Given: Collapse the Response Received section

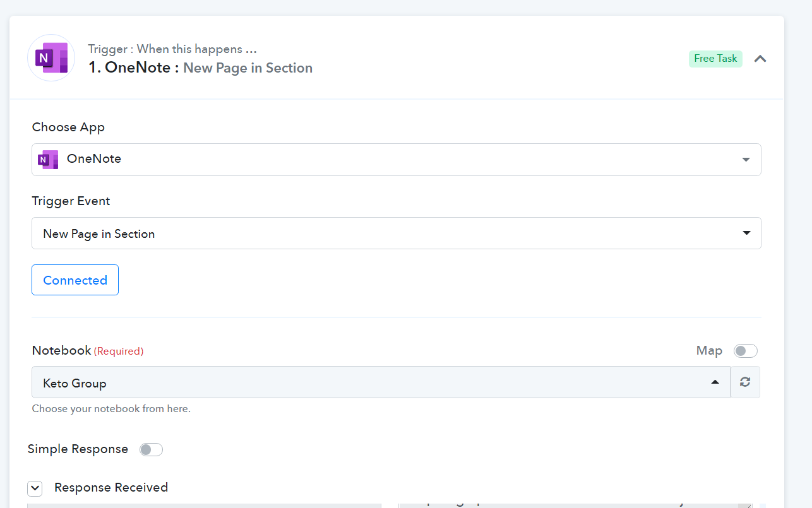Looking at the screenshot, I should [x=35, y=488].
